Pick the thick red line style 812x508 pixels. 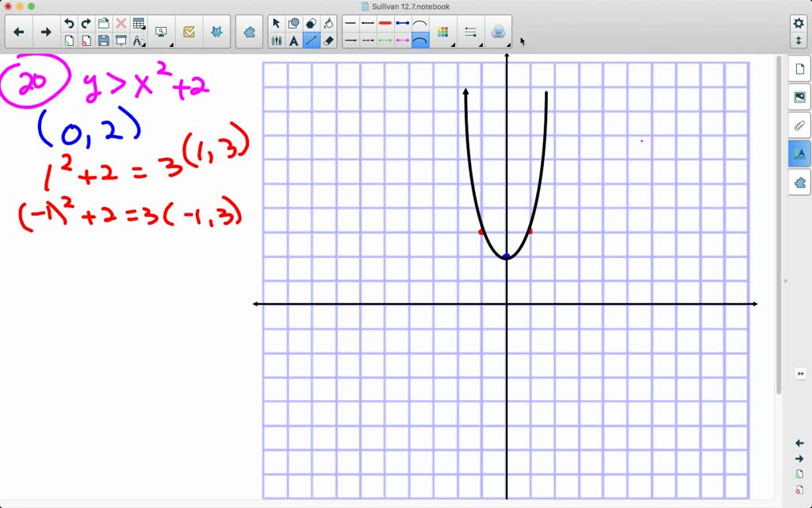point(385,23)
